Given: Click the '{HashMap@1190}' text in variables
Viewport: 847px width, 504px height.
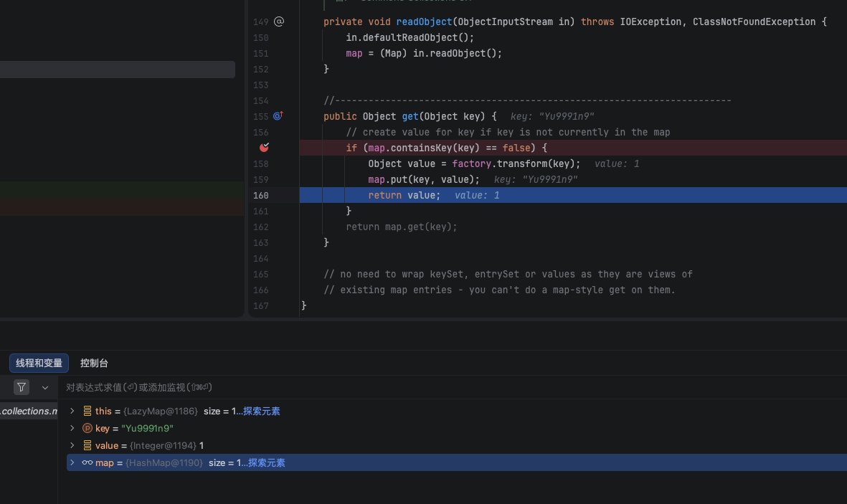Looking at the screenshot, I should (164, 463).
